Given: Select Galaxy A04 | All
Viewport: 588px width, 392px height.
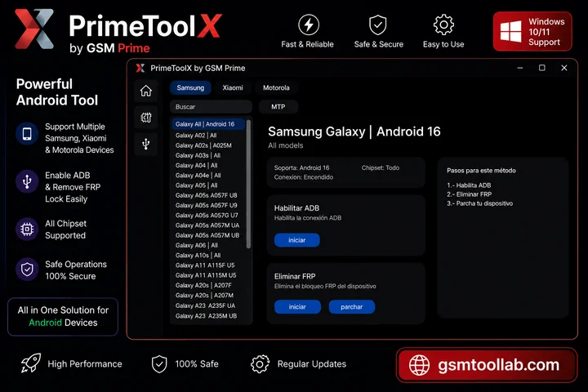Looking at the screenshot, I should coord(208,166).
